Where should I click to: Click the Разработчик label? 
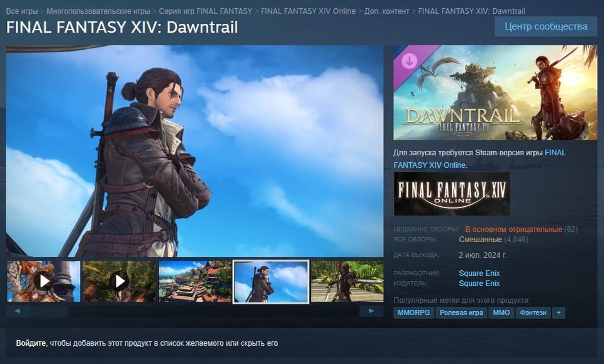[x=417, y=273]
